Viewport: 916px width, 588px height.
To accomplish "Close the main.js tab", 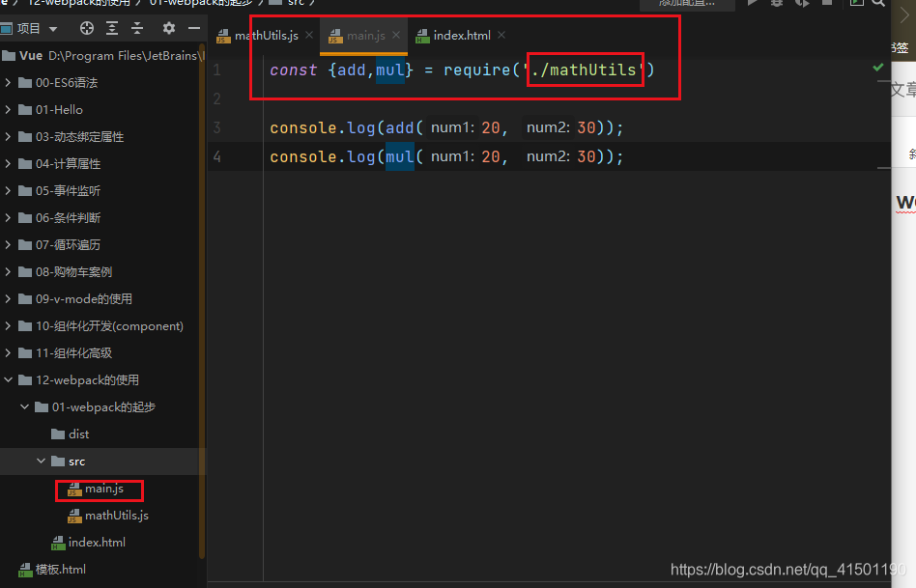I will click(x=396, y=36).
